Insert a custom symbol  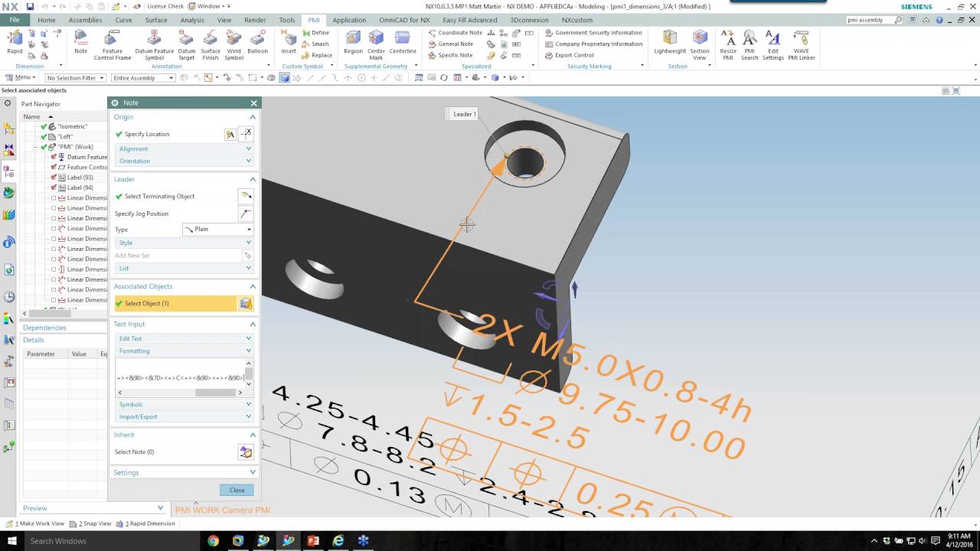289,42
